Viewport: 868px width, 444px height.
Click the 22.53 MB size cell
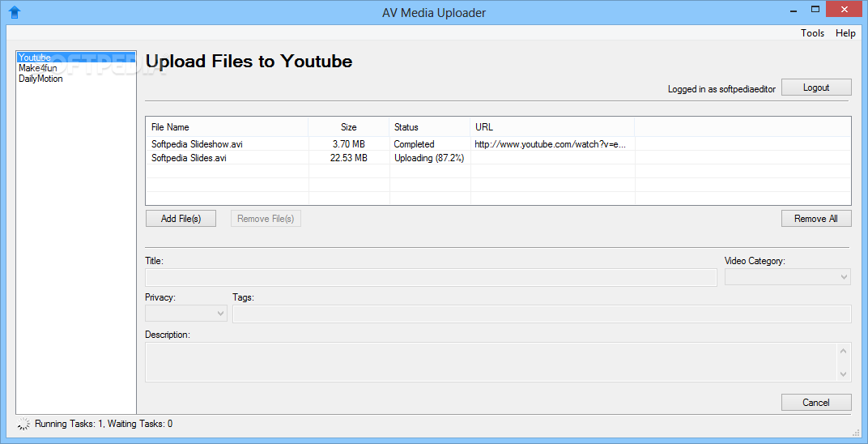(x=349, y=158)
